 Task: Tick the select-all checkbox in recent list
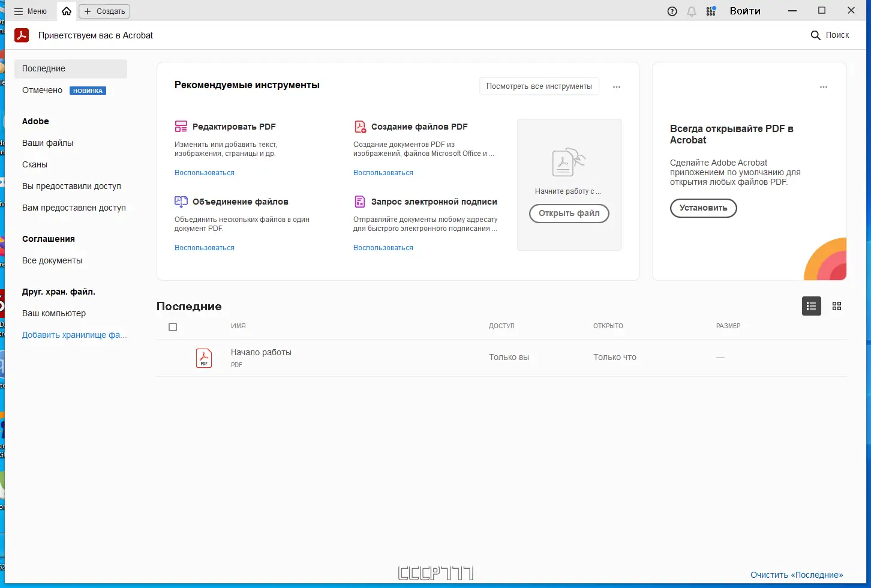point(173,327)
